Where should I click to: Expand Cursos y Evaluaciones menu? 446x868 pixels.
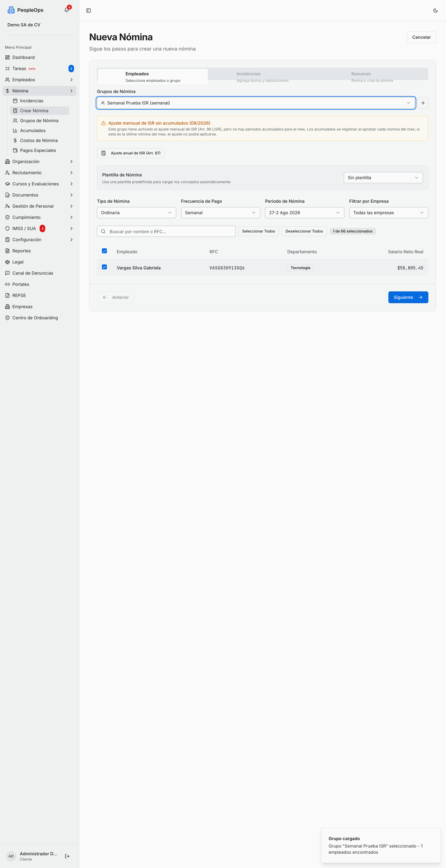(x=39, y=184)
